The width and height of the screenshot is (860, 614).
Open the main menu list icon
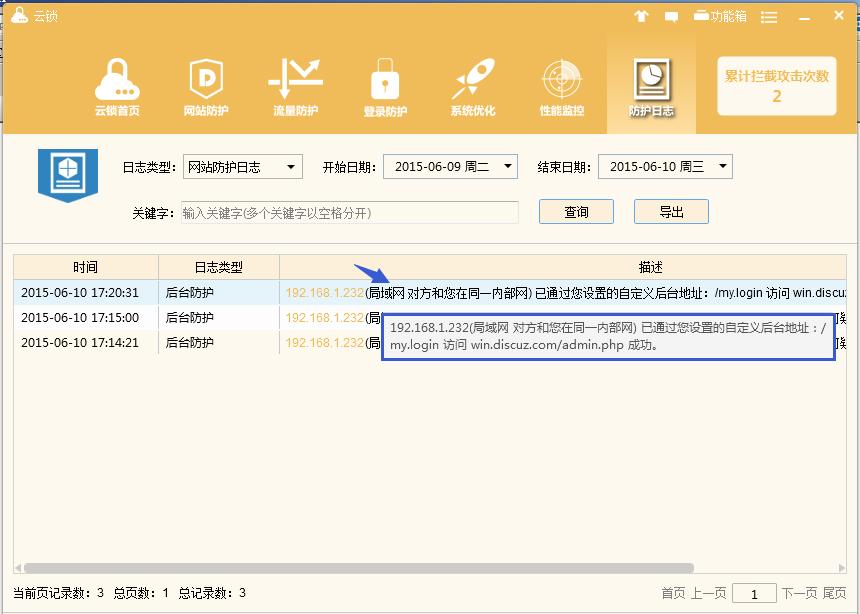768,17
